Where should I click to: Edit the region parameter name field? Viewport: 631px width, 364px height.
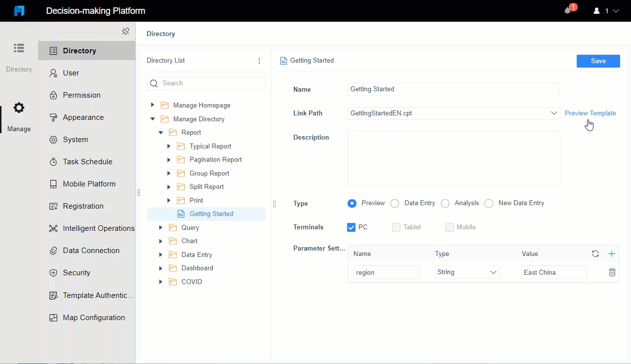click(387, 272)
